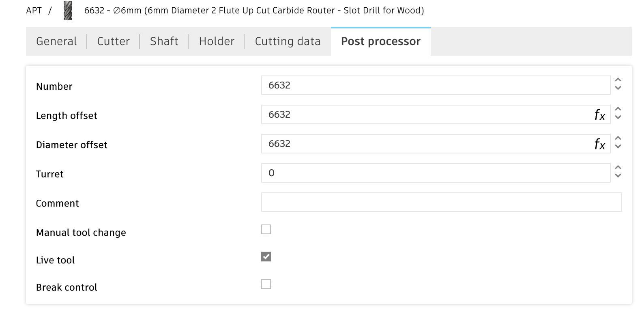Decrease the Turret value with down arrow
644x315 pixels.
[x=618, y=175]
